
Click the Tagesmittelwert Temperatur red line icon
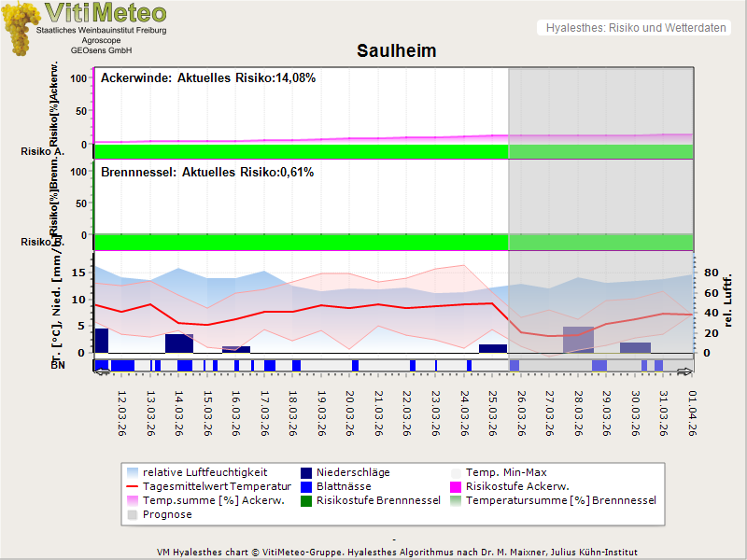133,486
